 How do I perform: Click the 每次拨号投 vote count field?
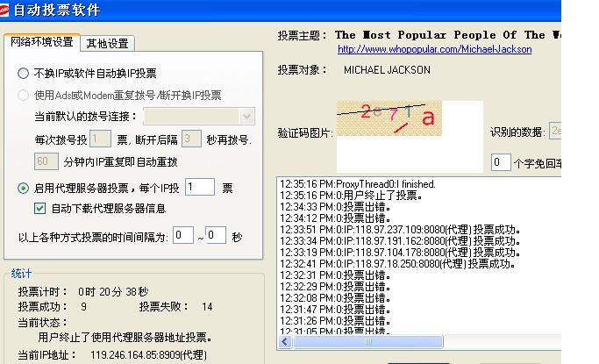100,139
